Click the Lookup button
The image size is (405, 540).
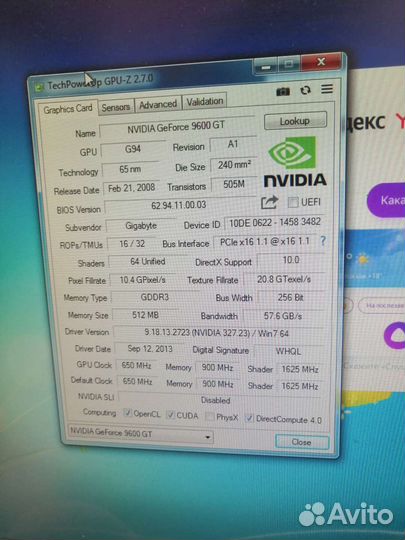pyautogui.click(x=295, y=121)
